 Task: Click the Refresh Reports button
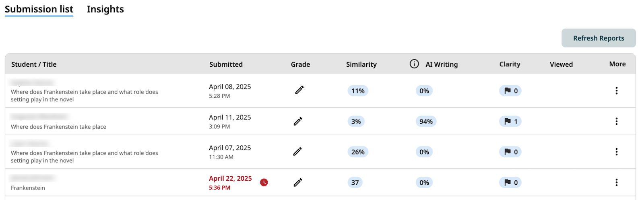coord(599,38)
